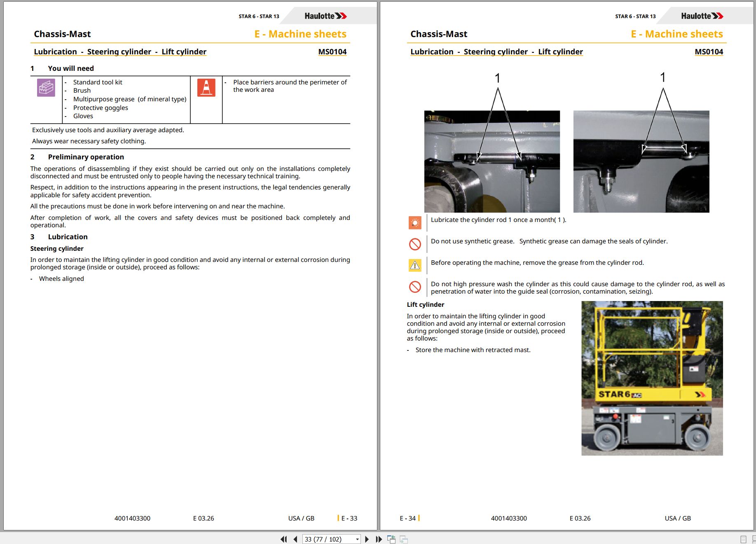Click the 'Steering cylinder' subheading

[57, 249]
